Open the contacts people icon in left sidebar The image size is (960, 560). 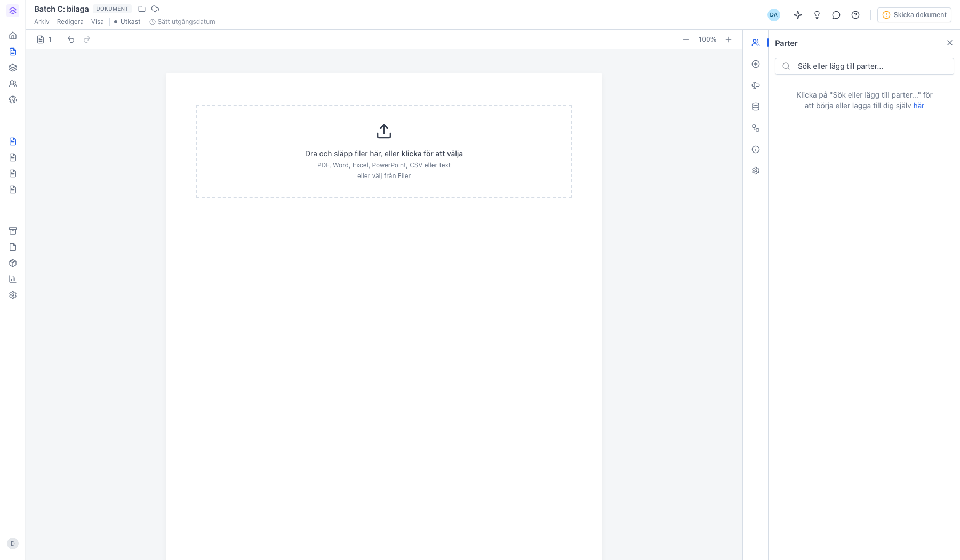(x=13, y=84)
